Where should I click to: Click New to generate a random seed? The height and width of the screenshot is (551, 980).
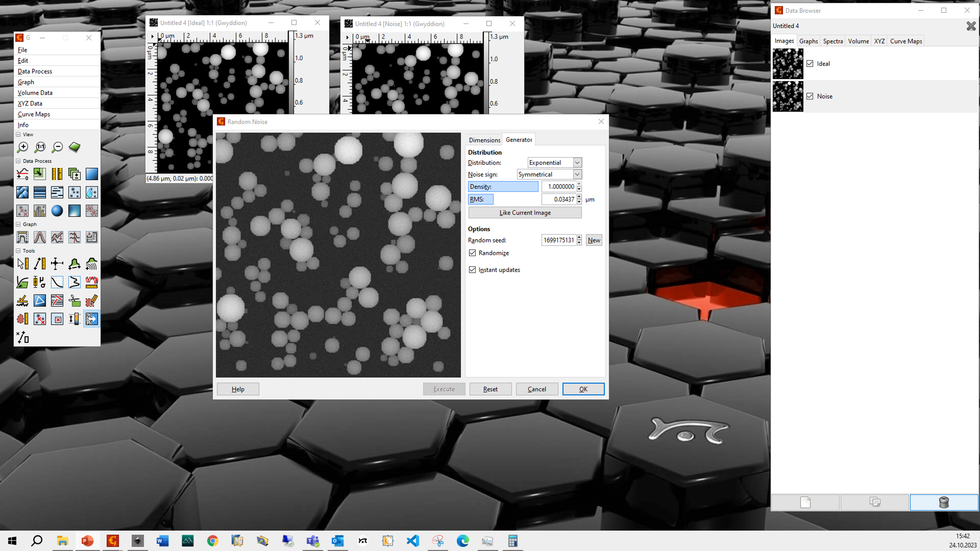pyautogui.click(x=594, y=240)
